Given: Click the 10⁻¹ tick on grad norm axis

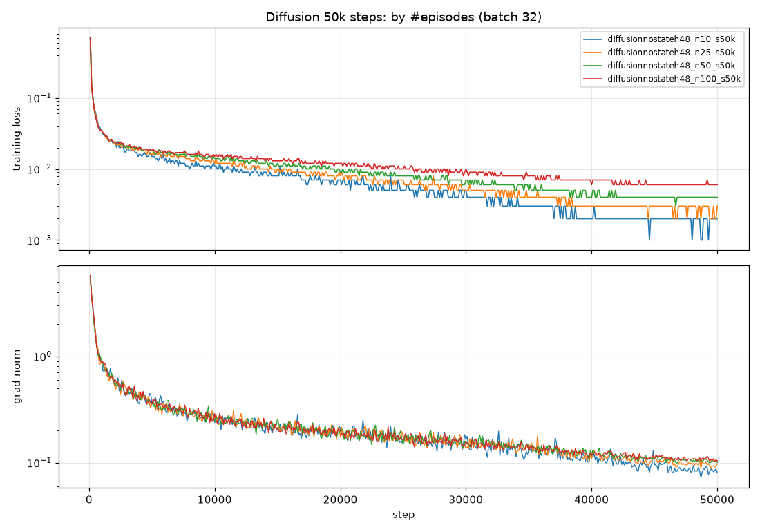Looking at the screenshot, I should 39,463.
